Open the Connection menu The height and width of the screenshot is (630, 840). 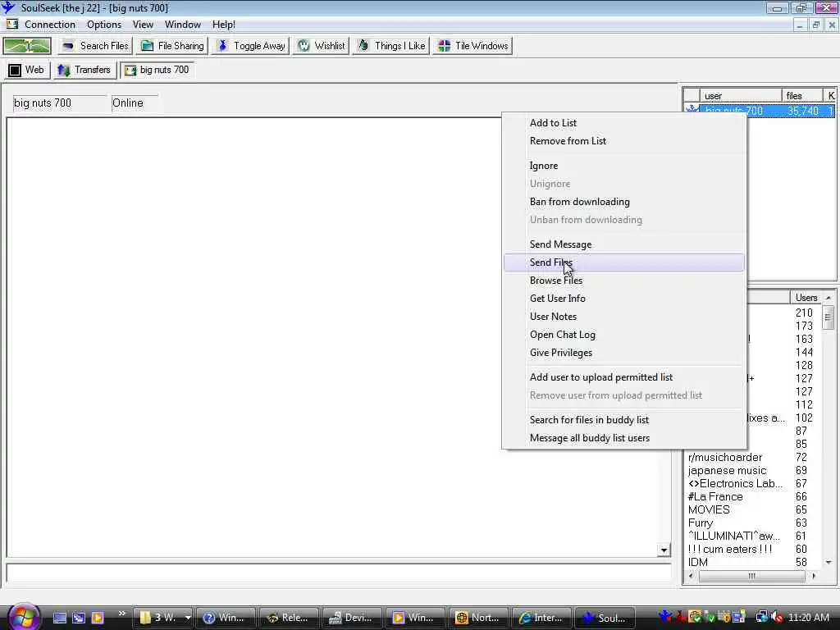[50, 25]
